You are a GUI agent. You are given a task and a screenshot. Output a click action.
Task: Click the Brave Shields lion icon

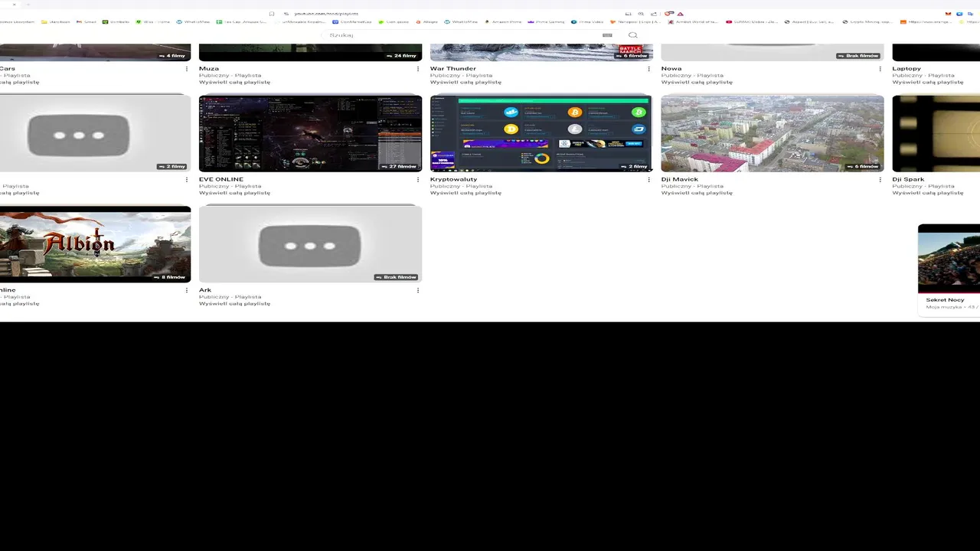[x=668, y=13]
